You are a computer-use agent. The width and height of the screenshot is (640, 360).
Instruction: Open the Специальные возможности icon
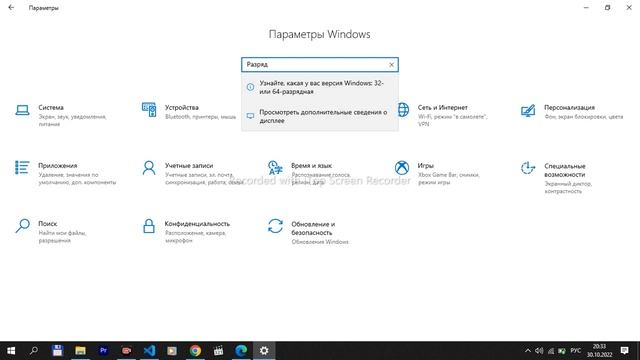point(528,168)
